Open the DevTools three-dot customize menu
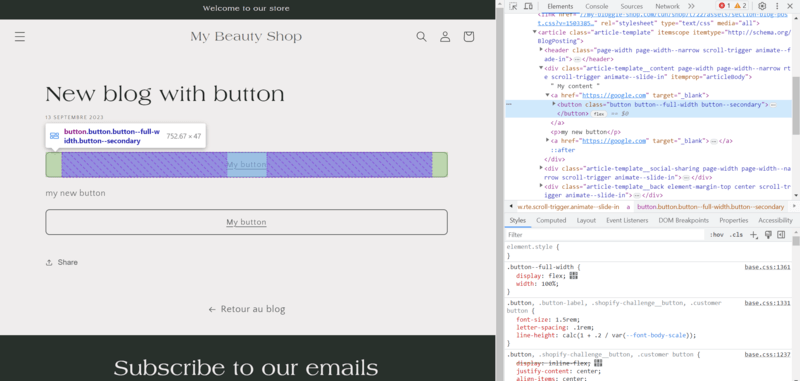800x381 pixels. pyautogui.click(x=777, y=6)
